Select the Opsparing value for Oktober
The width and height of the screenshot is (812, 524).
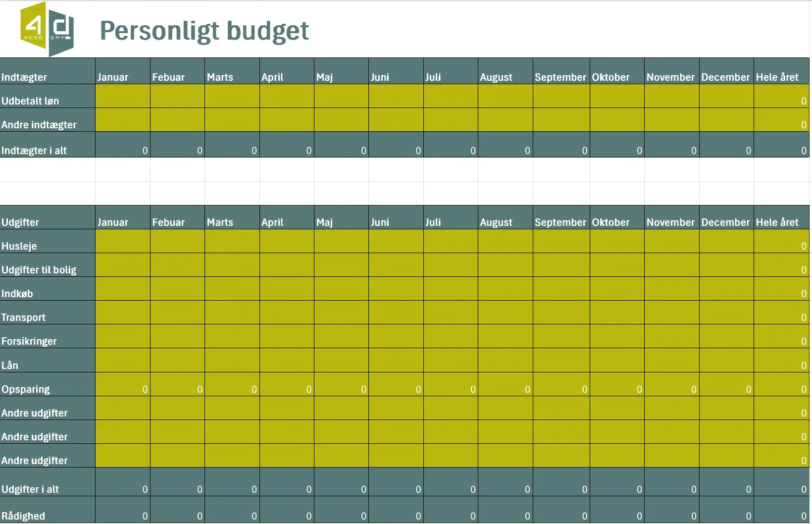(617, 384)
